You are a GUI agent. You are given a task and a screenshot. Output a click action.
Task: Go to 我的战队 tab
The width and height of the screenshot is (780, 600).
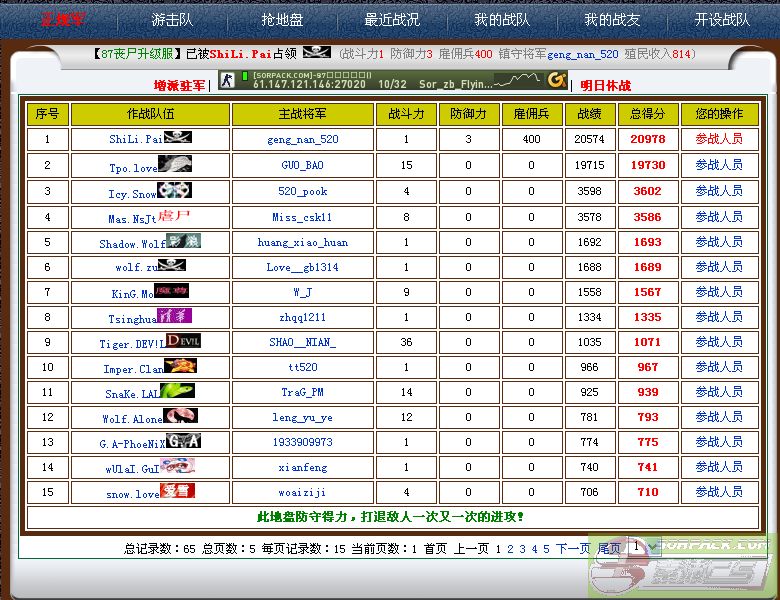pyautogui.click(x=502, y=20)
